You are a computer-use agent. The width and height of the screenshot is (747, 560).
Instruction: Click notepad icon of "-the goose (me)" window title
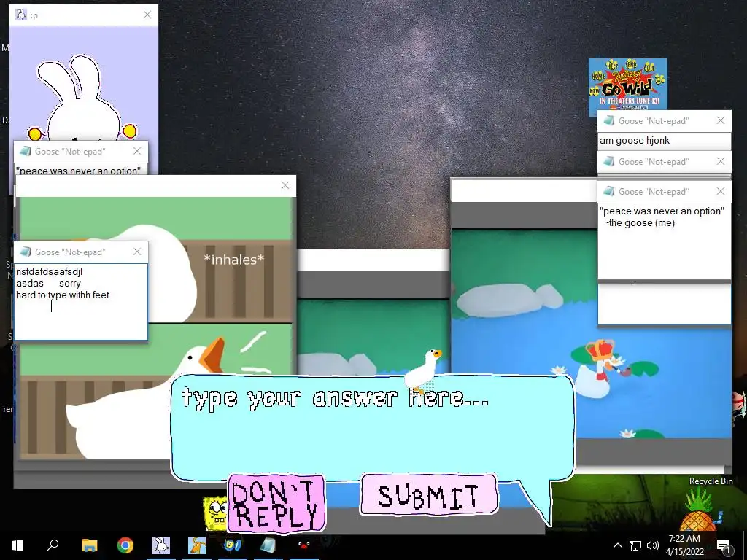click(x=609, y=191)
